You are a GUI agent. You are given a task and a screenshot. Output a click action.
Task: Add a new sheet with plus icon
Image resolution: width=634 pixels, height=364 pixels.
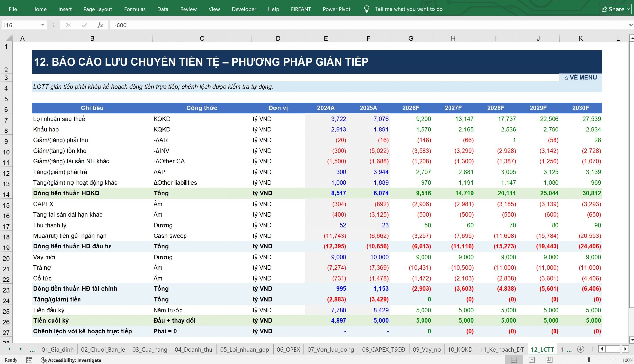[x=581, y=349]
